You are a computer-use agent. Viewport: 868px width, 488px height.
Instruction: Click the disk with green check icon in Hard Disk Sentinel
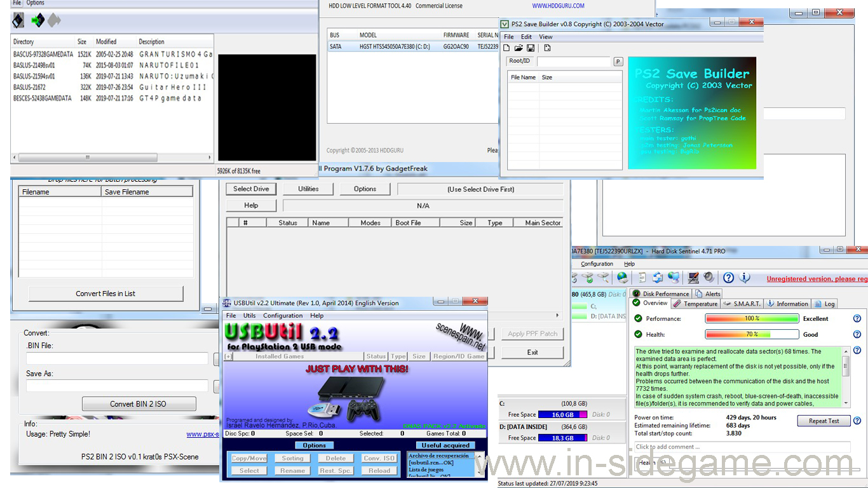(588, 278)
